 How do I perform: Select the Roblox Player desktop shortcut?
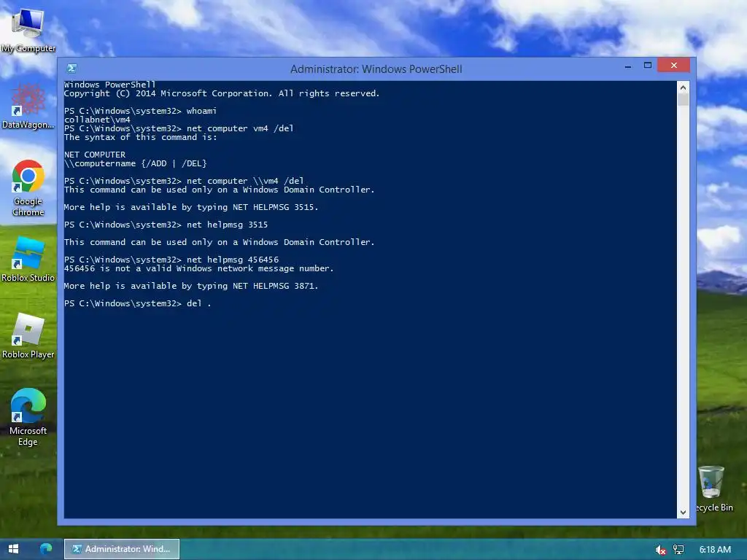[28, 335]
